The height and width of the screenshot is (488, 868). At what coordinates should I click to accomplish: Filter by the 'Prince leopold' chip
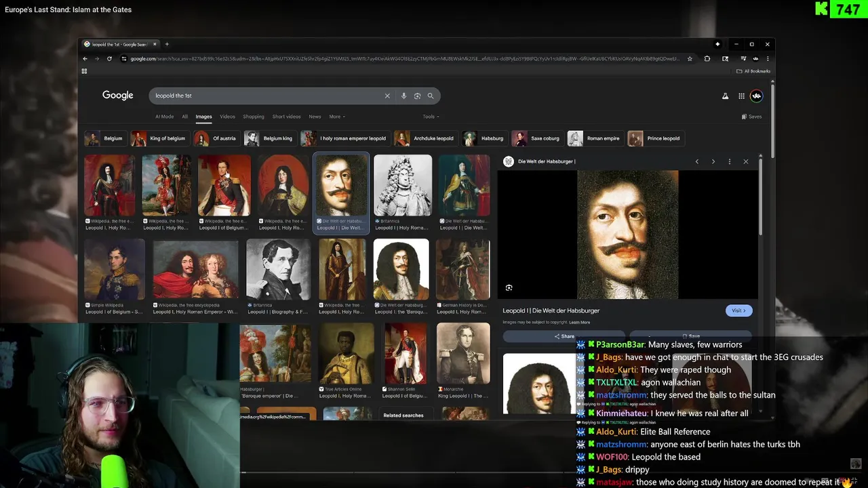(x=655, y=138)
